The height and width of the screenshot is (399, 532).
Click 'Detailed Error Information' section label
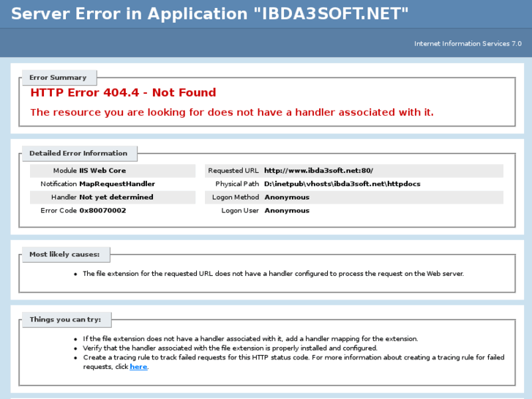click(x=78, y=153)
